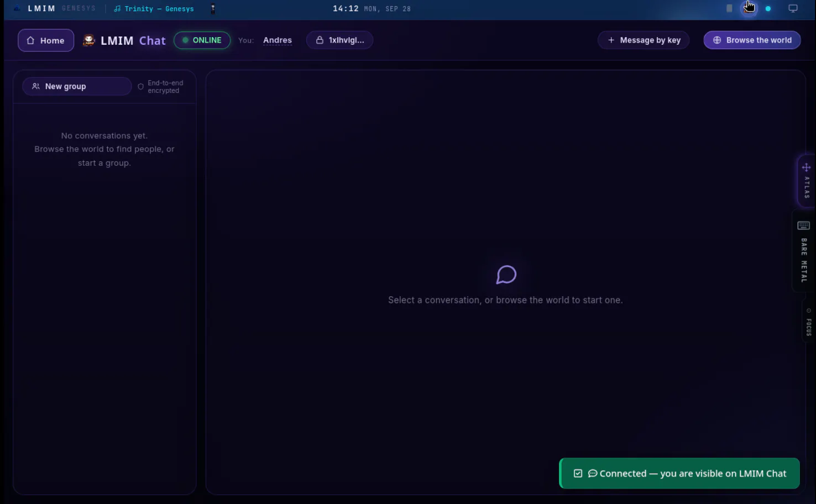The height and width of the screenshot is (504, 816).
Task: Click the Trinity – Genesys music track
Action: point(154,9)
